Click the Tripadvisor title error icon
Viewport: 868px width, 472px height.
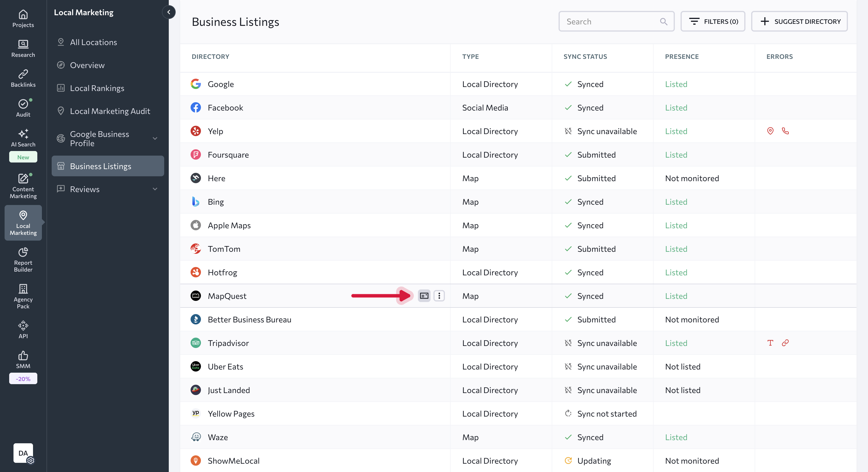tap(770, 343)
